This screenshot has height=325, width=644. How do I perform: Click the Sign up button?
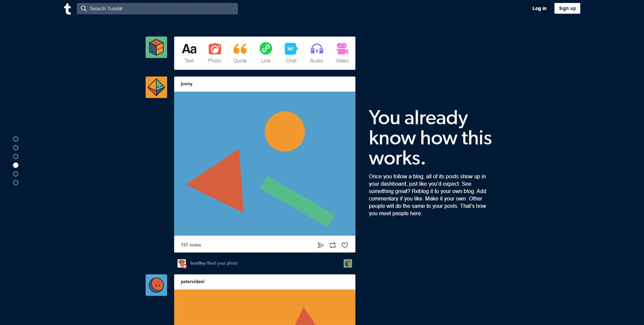coord(567,8)
